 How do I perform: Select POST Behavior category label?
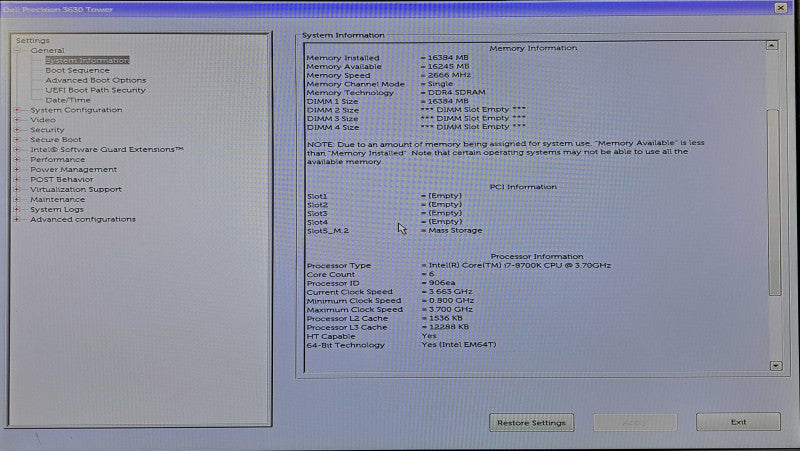coord(62,179)
